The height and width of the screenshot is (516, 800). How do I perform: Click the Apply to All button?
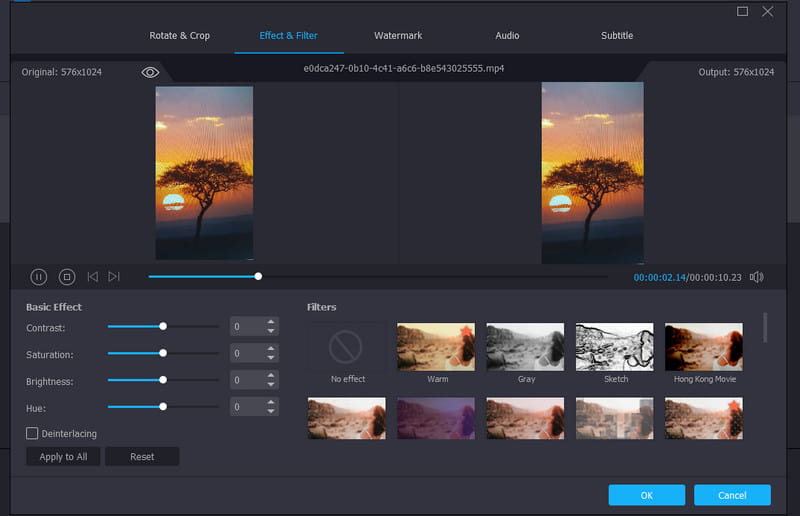click(x=63, y=457)
